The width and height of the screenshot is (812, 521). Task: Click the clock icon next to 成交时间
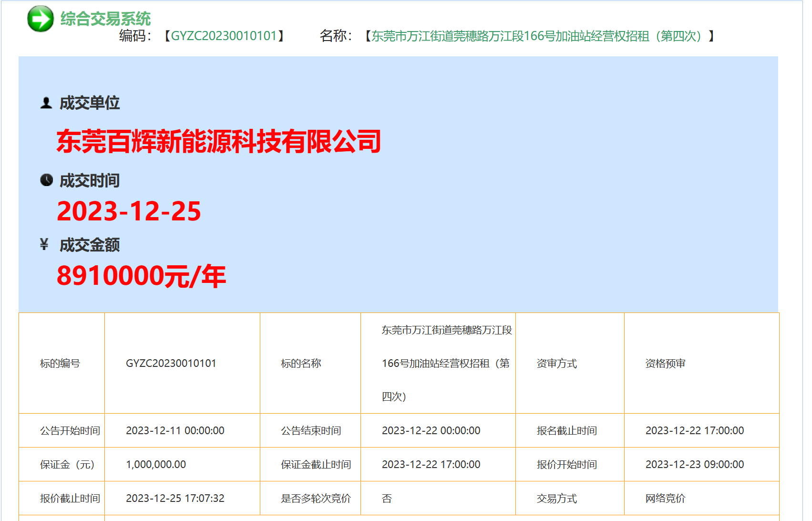46,180
